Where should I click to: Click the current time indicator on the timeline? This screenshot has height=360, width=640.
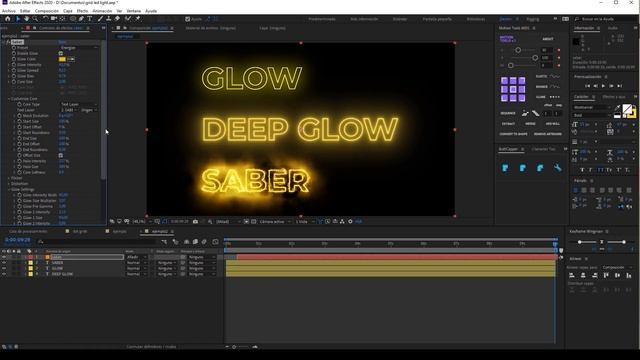tap(555, 244)
